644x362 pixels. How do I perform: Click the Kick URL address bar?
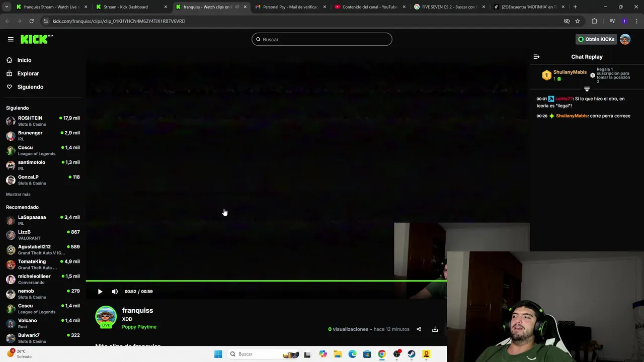tap(302, 21)
